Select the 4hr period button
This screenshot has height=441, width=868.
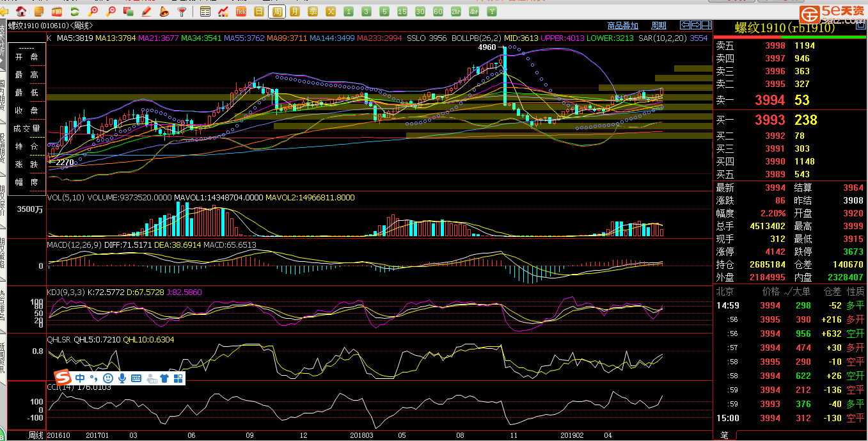[x=474, y=12]
